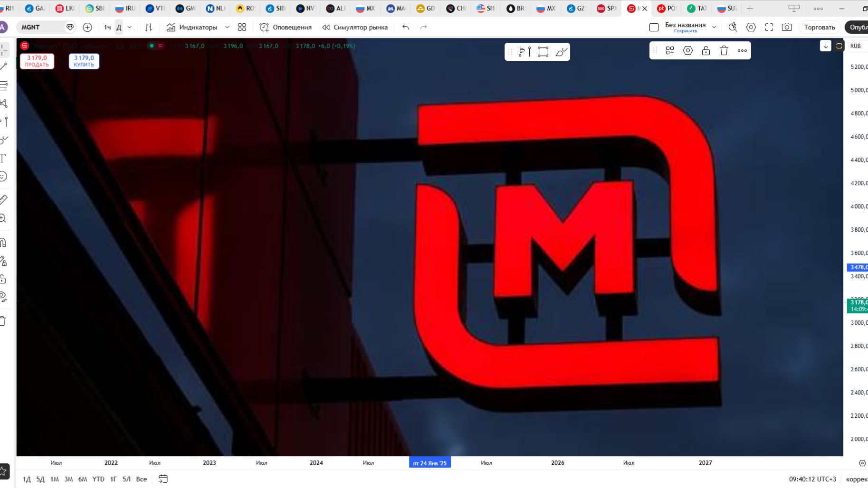Toggle magnet mode in left sidebar
Image resolution: width=868 pixels, height=488 pixels.
click(3, 243)
